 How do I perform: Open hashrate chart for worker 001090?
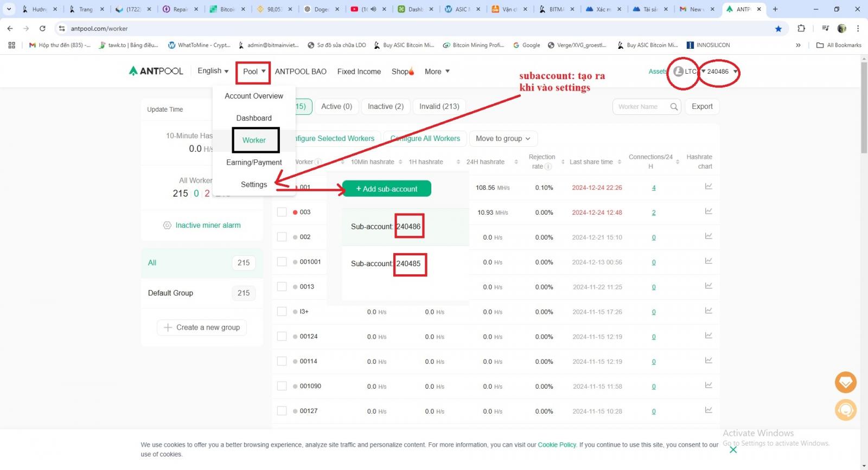pos(709,385)
